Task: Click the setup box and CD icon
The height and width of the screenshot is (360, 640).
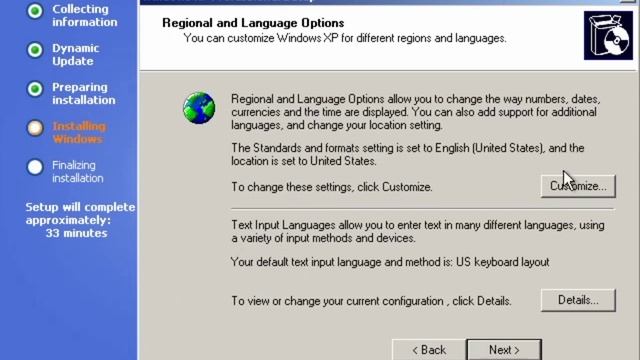Action: point(608,36)
